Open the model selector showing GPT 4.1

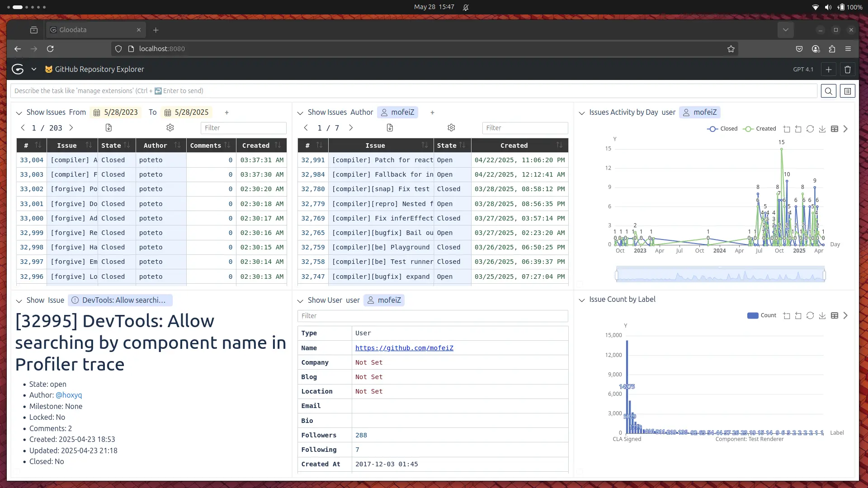click(803, 69)
